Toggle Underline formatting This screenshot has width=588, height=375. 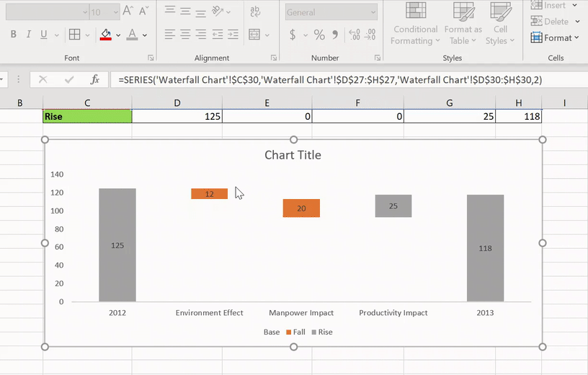click(44, 35)
